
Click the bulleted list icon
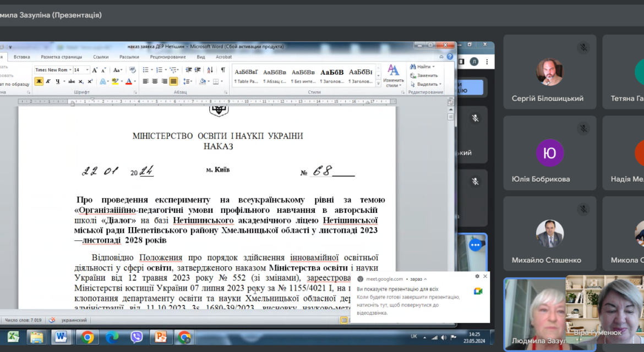pyautogui.click(x=145, y=70)
